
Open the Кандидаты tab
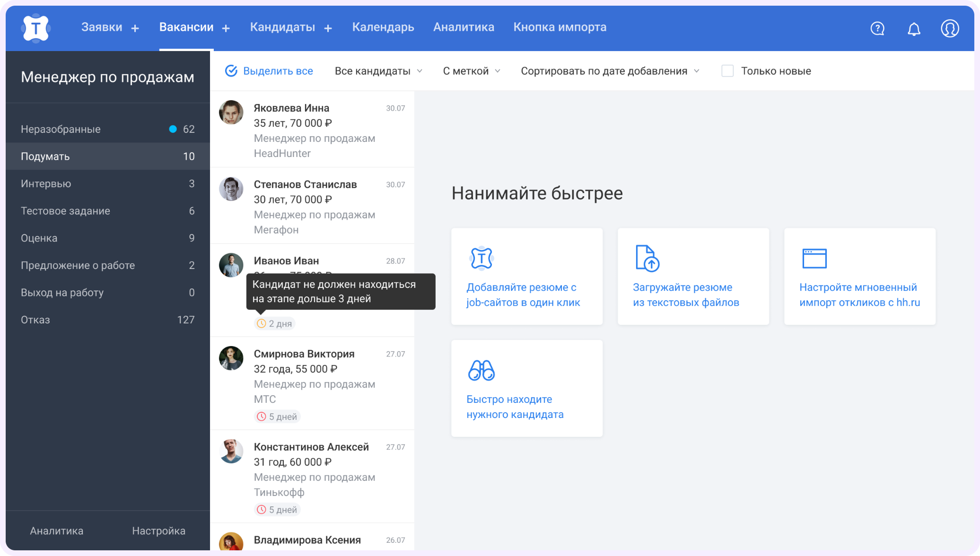(x=282, y=27)
